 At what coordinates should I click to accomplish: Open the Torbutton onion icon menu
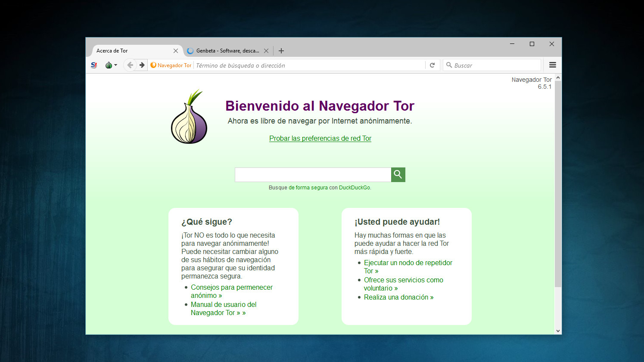(108, 65)
